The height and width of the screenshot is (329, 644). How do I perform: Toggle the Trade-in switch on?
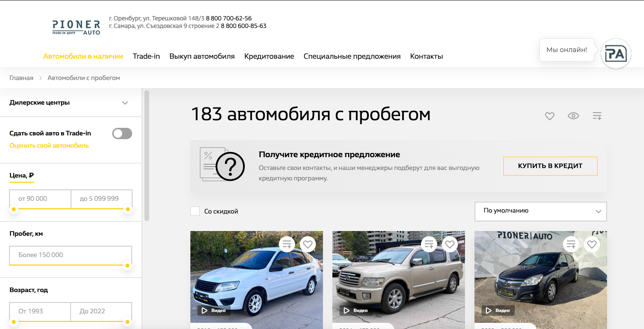122,133
